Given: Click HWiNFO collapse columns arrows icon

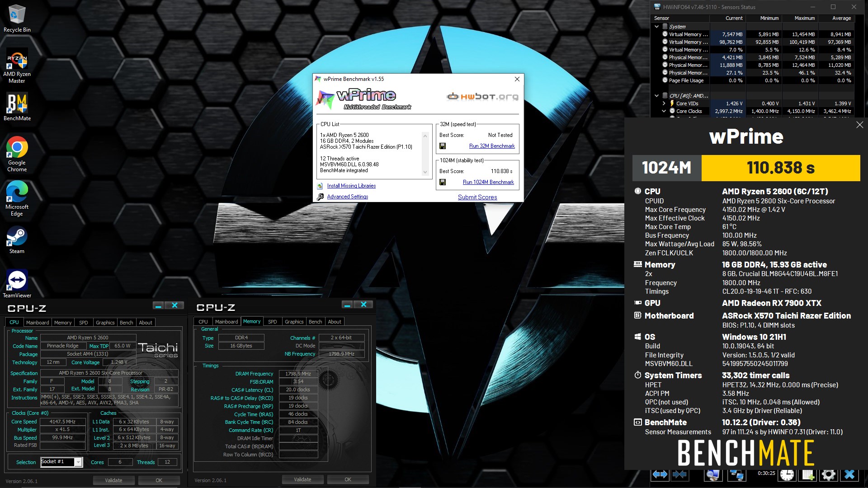Looking at the screenshot, I should click(679, 474).
